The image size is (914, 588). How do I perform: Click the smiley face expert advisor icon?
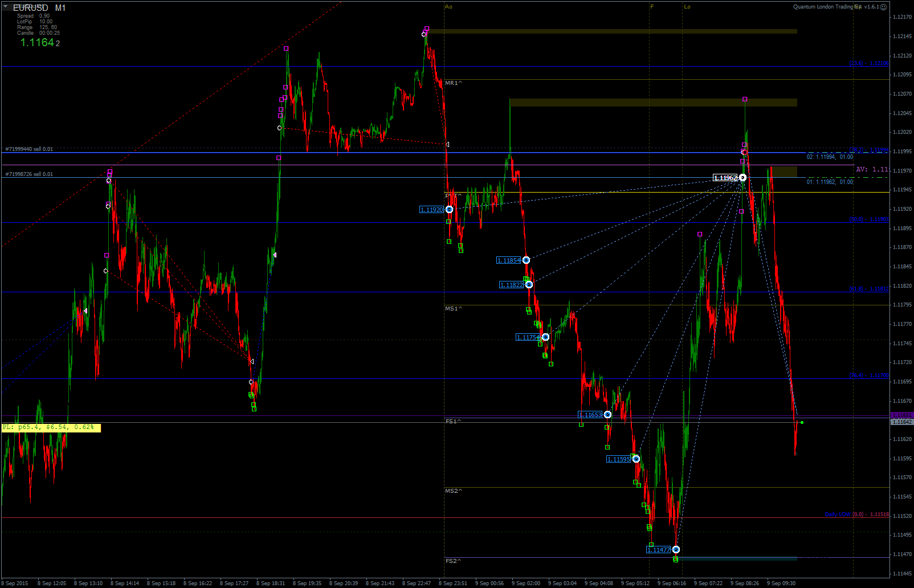884,7
